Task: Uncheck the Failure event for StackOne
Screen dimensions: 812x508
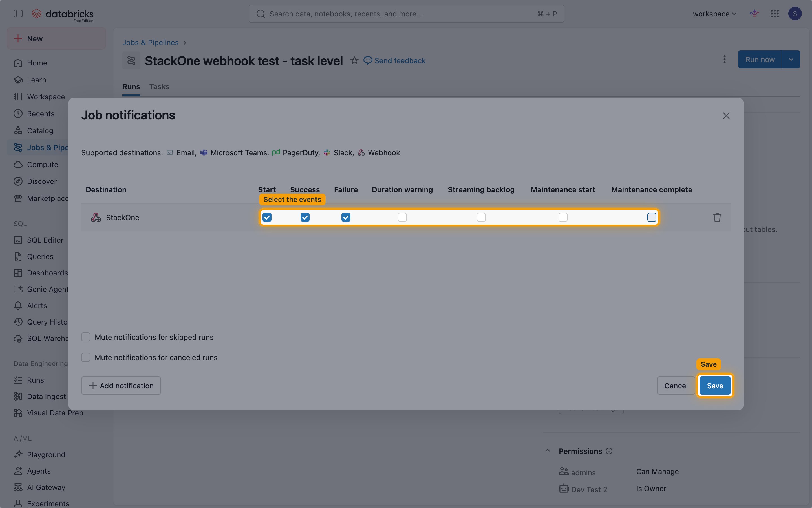Action: (346, 217)
